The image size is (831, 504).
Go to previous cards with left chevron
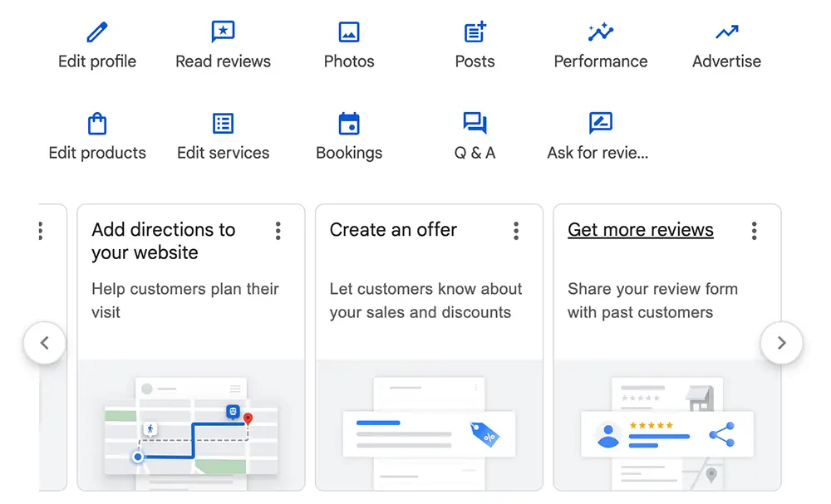[x=45, y=343]
